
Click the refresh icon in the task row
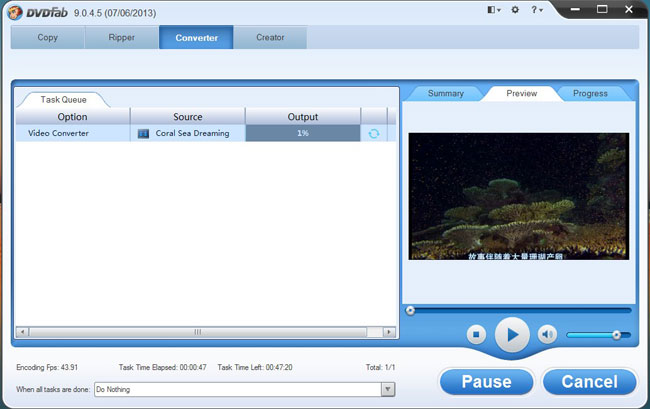(x=374, y=133)
